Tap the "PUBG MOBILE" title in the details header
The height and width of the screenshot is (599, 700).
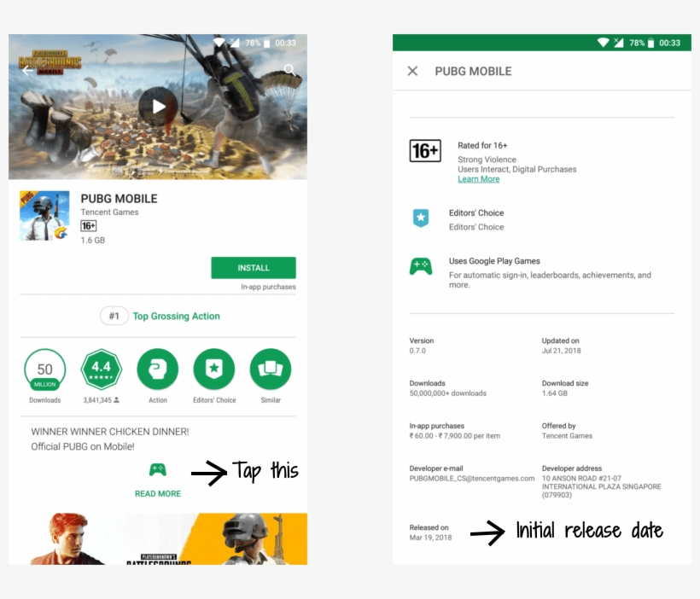point(473,72)
